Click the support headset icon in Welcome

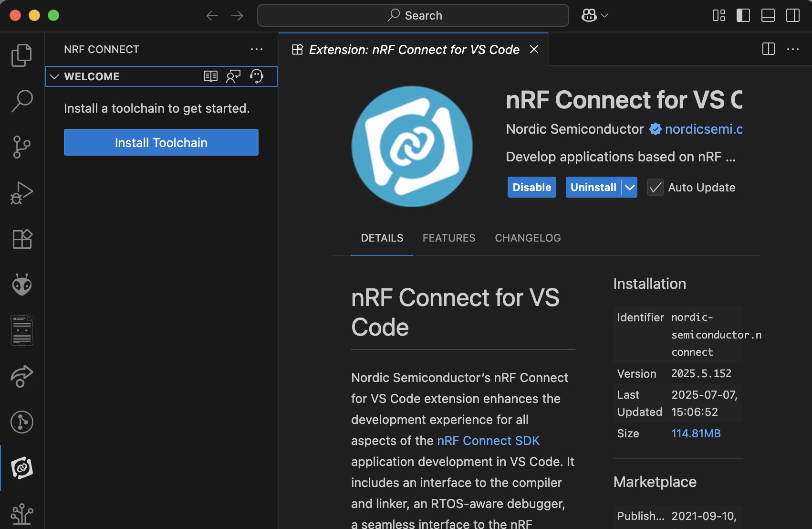[x=257, y=76]
